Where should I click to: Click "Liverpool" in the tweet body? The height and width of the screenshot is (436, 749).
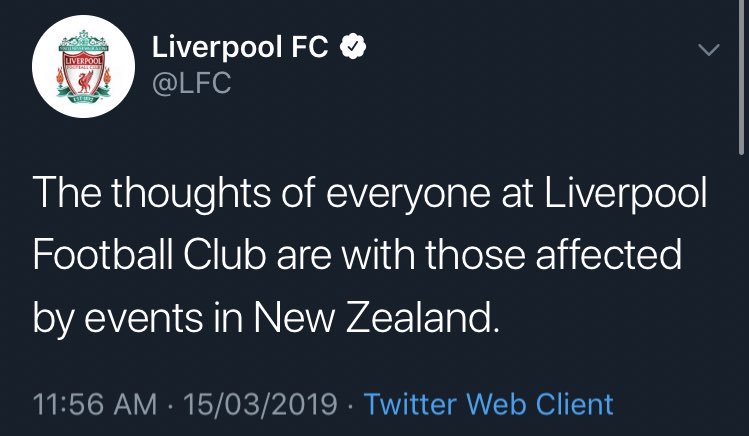(617, 193)
